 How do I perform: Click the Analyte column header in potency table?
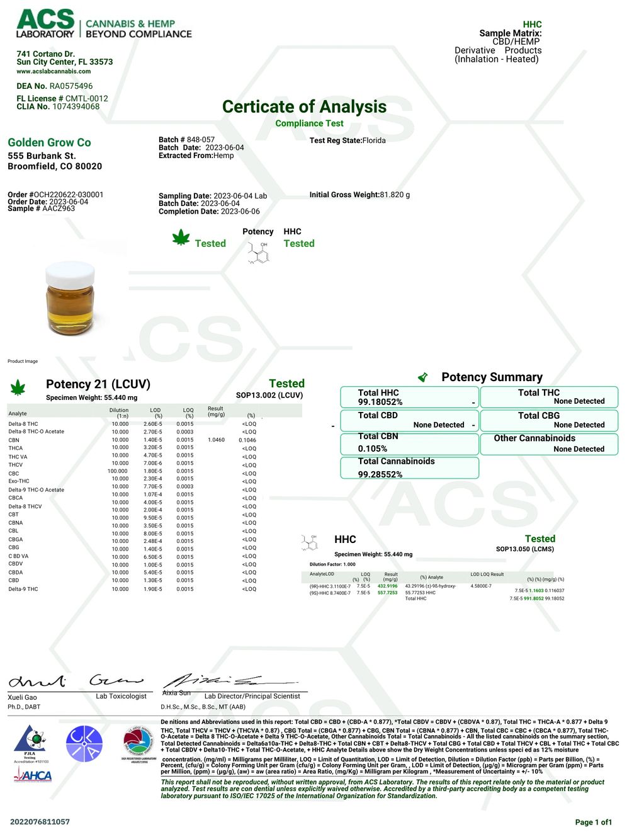tap(18, 414)
